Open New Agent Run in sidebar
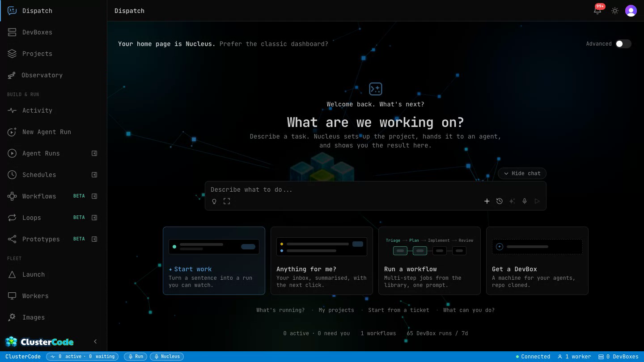This screenshot has height=362, width=644. 54,132
